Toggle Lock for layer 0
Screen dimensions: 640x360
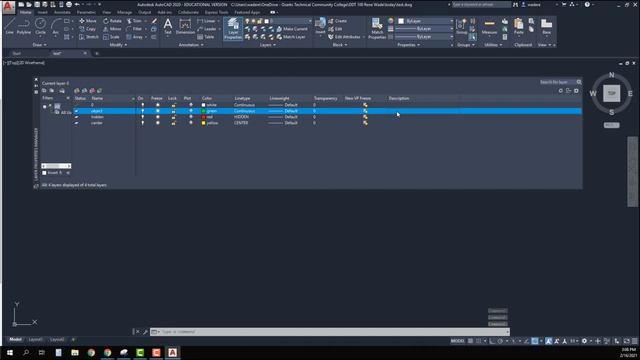coord(173,105)
